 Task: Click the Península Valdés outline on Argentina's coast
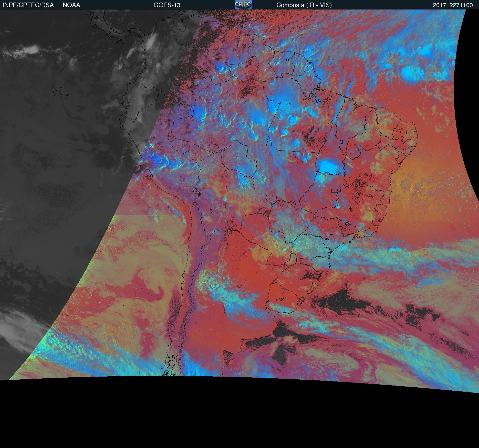pyautogui.click(x=227, y=356)
